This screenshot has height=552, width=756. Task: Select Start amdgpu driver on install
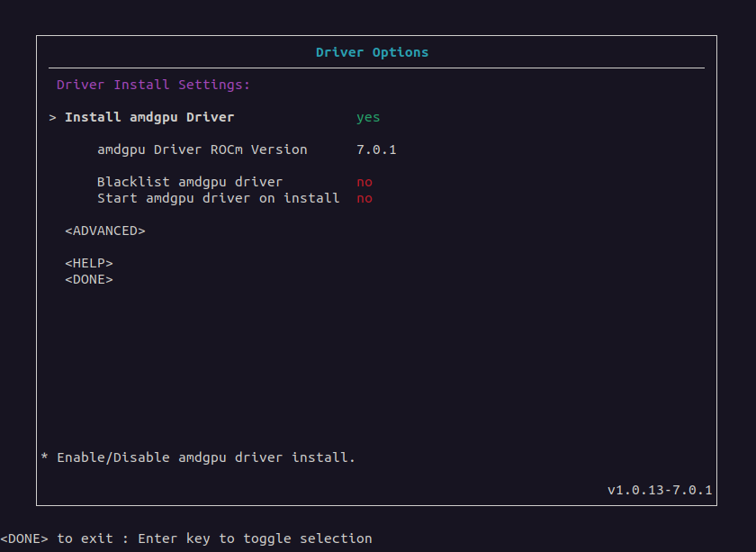tap(219, 198)
